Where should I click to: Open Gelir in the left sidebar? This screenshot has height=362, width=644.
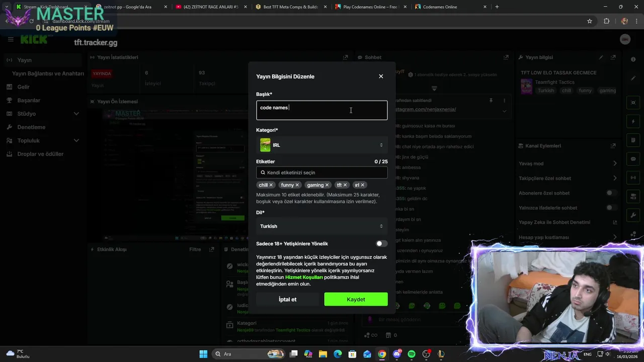(x=42, y=87)
